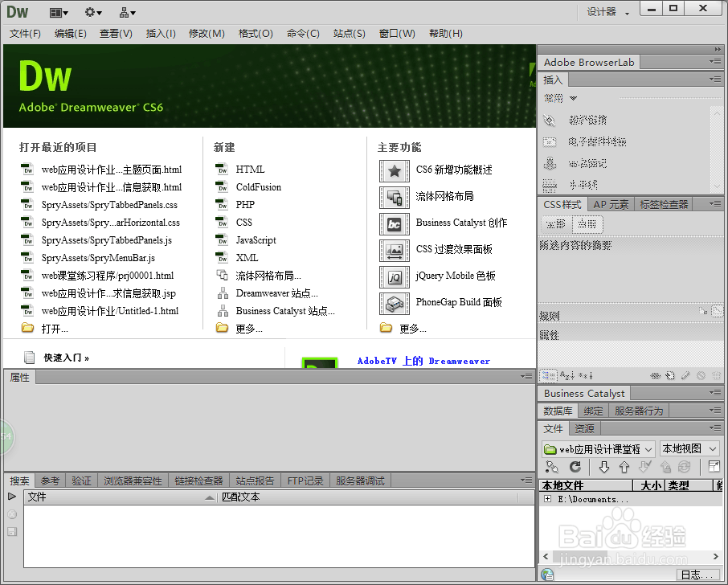Image resolution: width=728 pixels, height=585 pixels.
Task: Open the site selector dropdown web应用设计课堂程
Action: [x=599, y=449]
